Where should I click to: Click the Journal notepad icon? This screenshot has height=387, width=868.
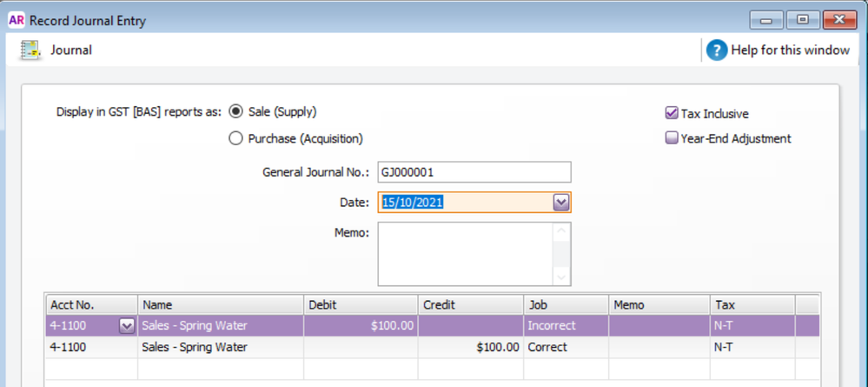(x=30, y=50)
